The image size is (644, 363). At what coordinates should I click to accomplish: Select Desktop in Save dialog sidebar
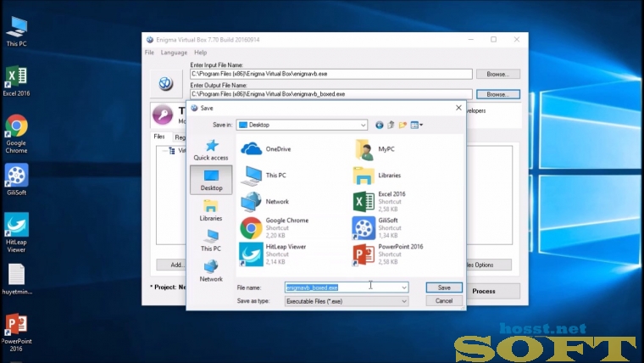211,180
